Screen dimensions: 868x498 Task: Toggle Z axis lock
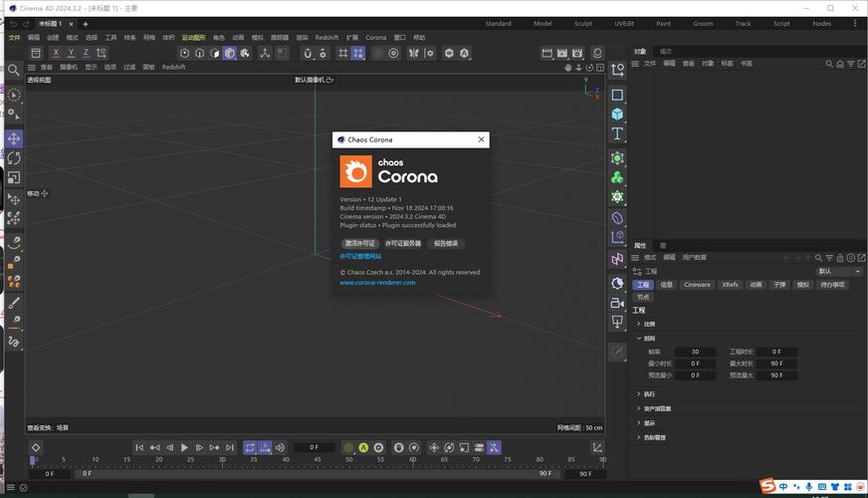(86, 53)
